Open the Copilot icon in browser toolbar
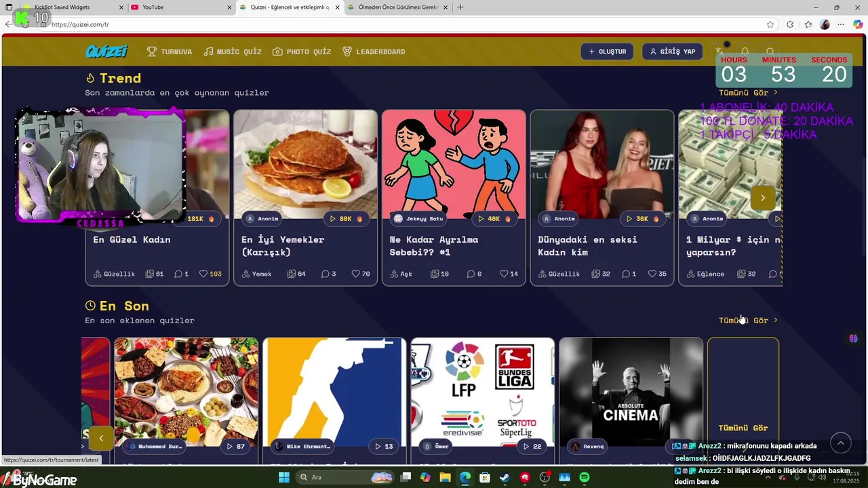Image resolution: width=868 pixels, height=488 pixels. pos(858,24)
